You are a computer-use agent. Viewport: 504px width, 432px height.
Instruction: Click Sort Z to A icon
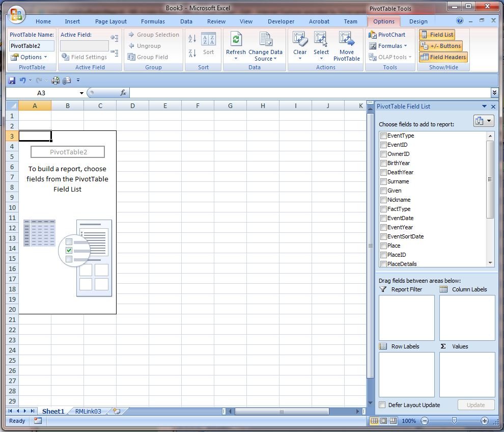pyautogui.click(x=192, y=53)
